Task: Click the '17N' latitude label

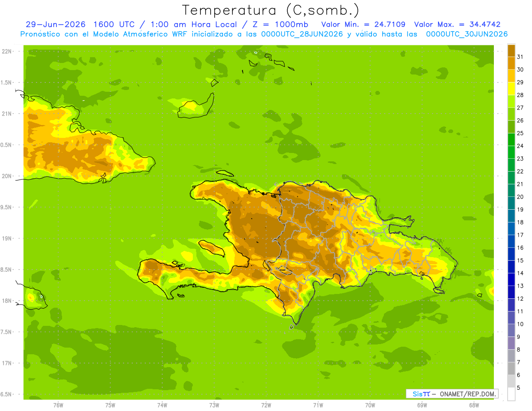Action: coord(7,363)
